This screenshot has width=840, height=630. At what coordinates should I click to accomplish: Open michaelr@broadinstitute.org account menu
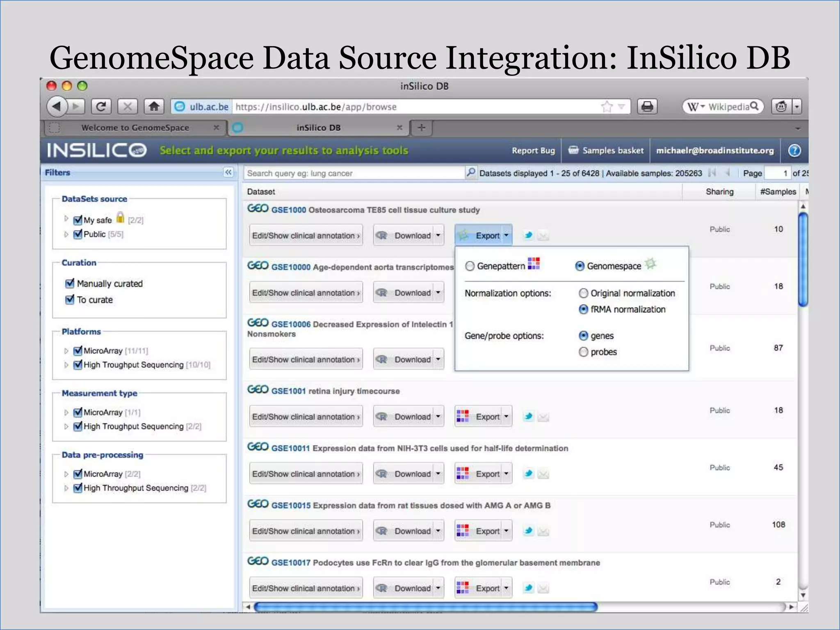715,151
